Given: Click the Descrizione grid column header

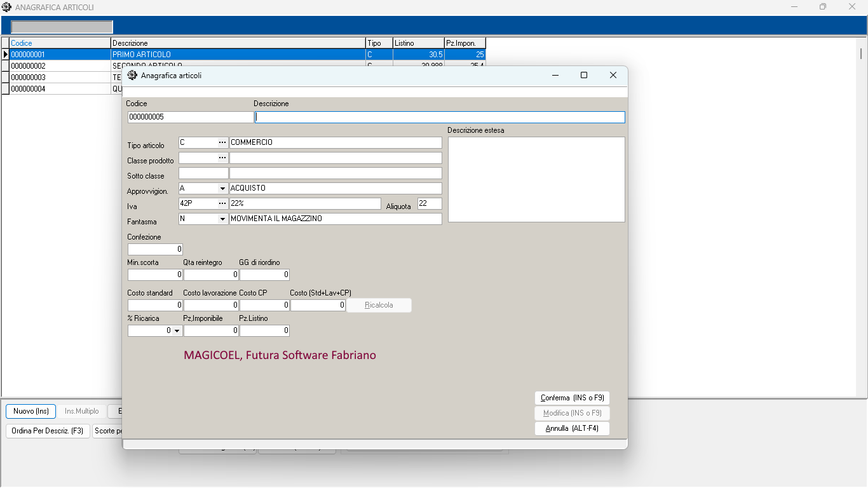Looking at the screenshot, I should point(238,43).
